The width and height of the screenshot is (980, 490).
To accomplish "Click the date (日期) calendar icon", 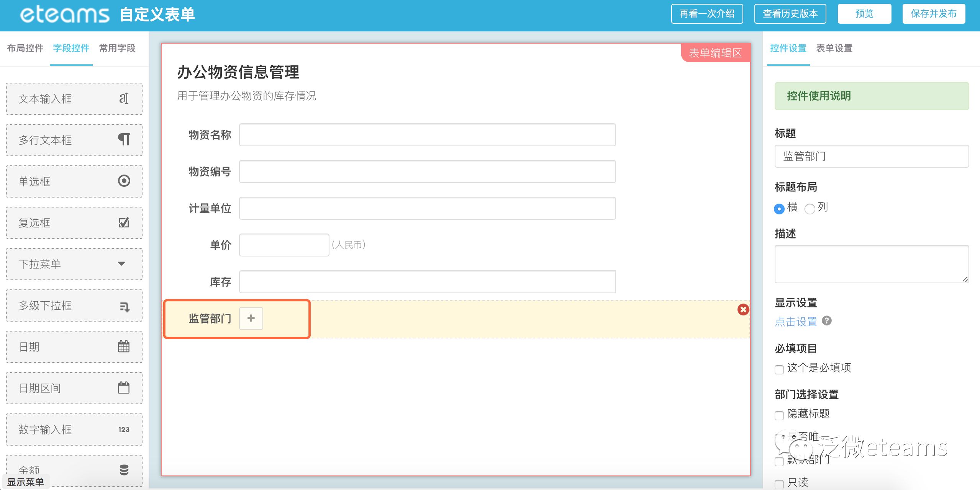I will [x=123, y=346].
